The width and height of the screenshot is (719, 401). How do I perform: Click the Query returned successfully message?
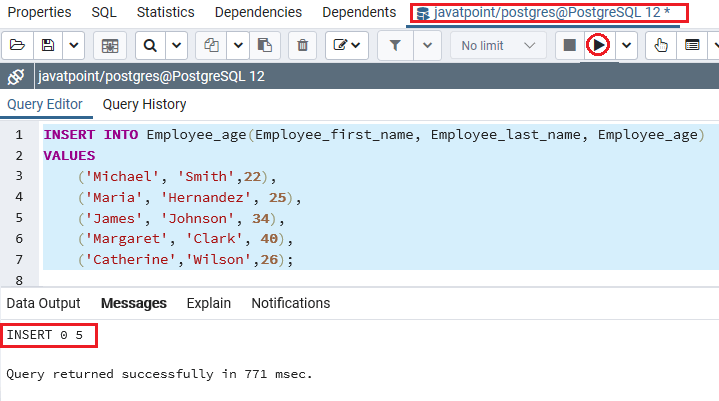coord(159,374)
